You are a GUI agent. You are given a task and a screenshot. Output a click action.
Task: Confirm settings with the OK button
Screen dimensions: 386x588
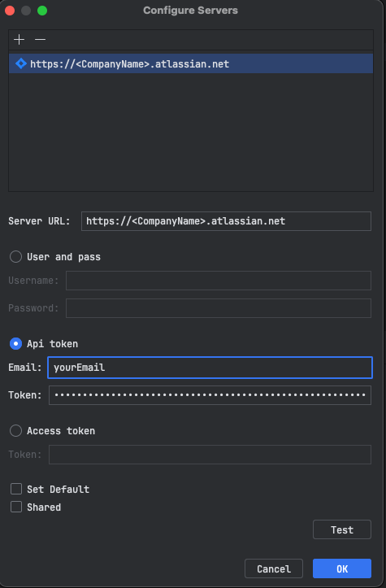click(x=342, y=568)
